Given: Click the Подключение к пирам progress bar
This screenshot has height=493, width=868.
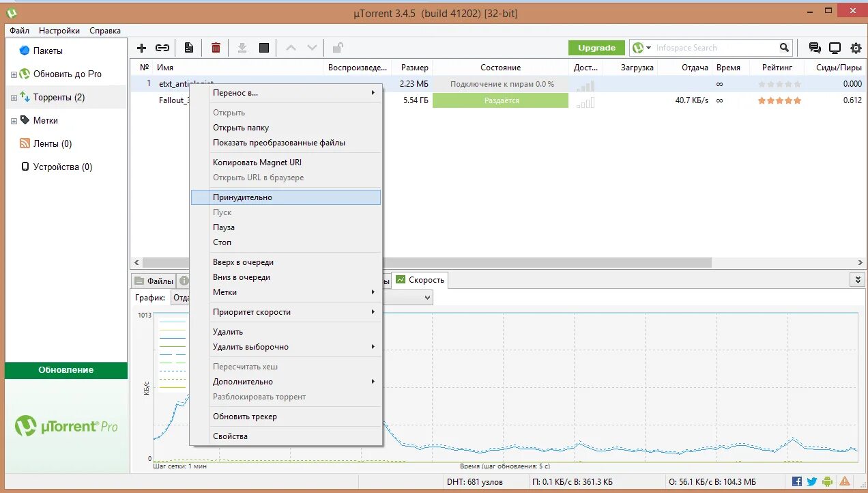Looking at the screenshot, I should click(500, 84).
